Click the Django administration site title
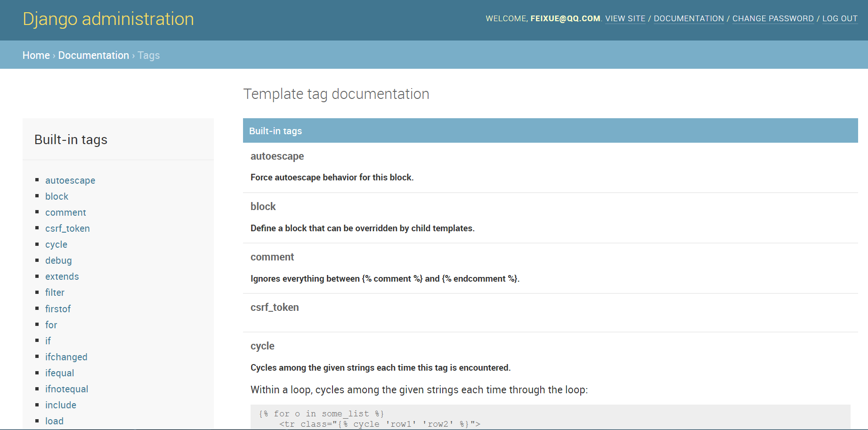 tap(108, 19)
